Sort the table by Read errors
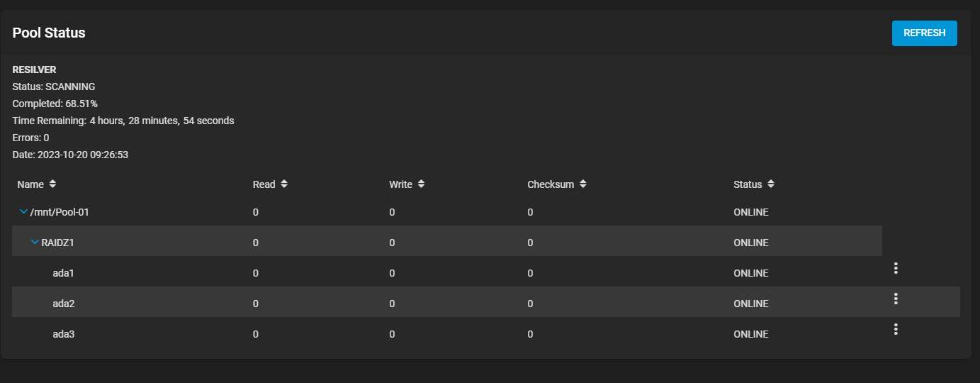 coord(284,184)
